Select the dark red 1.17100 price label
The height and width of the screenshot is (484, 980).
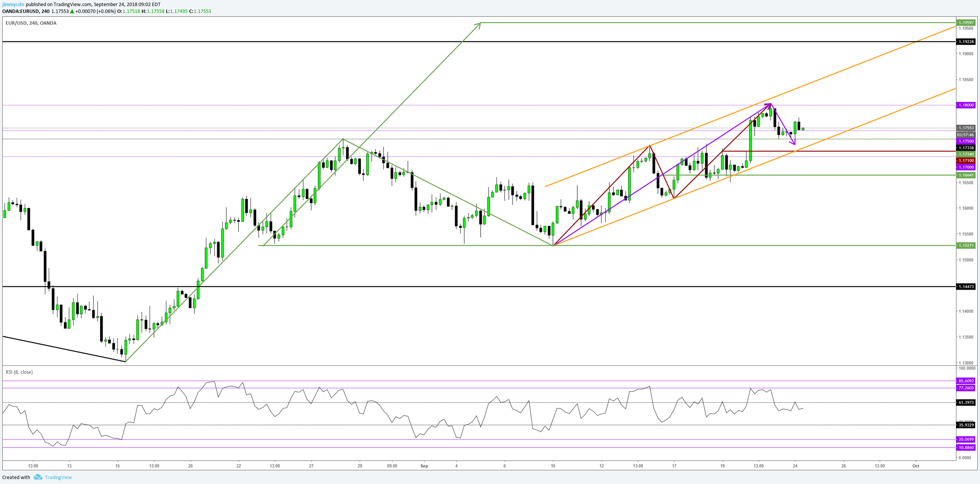(966, 160)
